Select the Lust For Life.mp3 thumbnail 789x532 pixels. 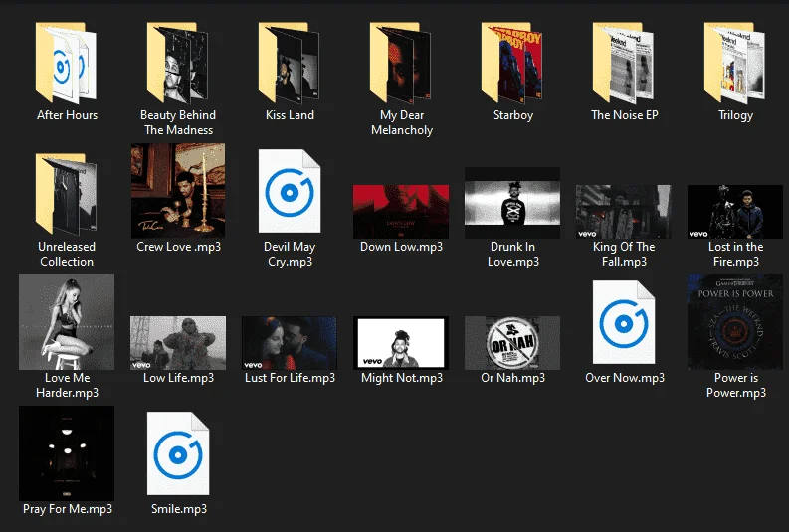pyautogui.click(x=290, y=343)
